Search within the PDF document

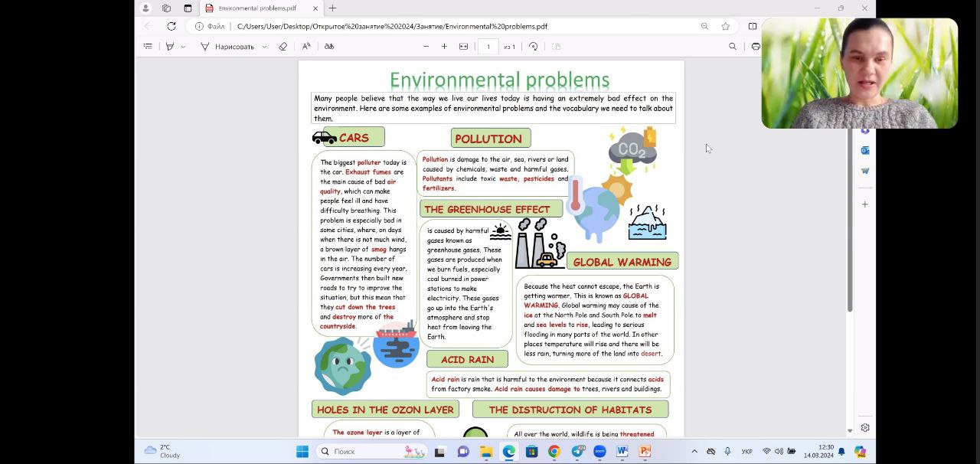(733, 47)
